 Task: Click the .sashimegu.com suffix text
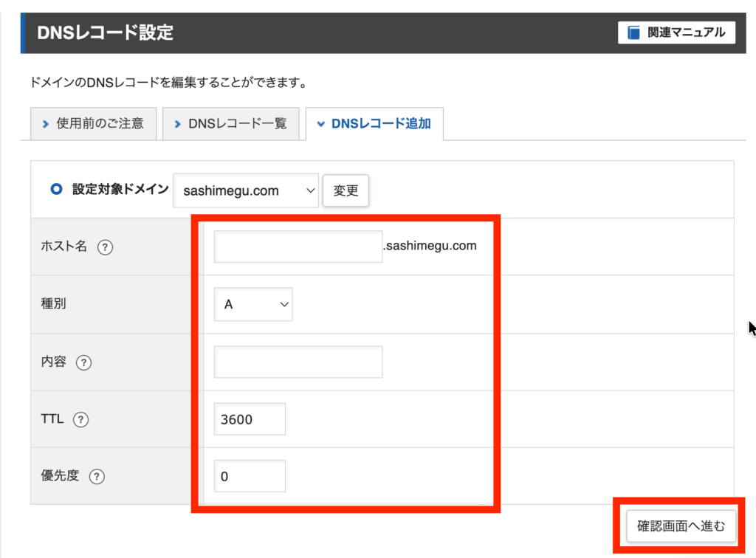[430, 246]
